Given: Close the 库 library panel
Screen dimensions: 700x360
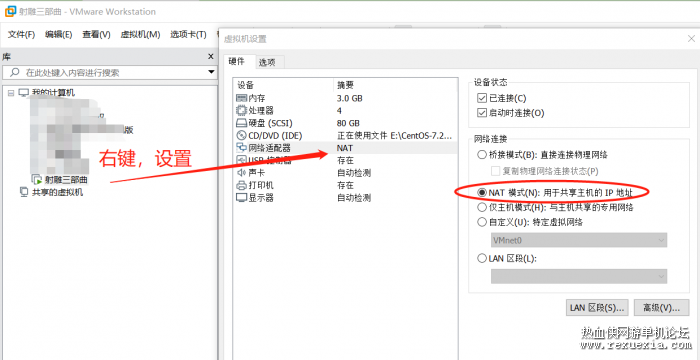Looking at the screenshot, I should pyautogui.click(x=211, y=56).
